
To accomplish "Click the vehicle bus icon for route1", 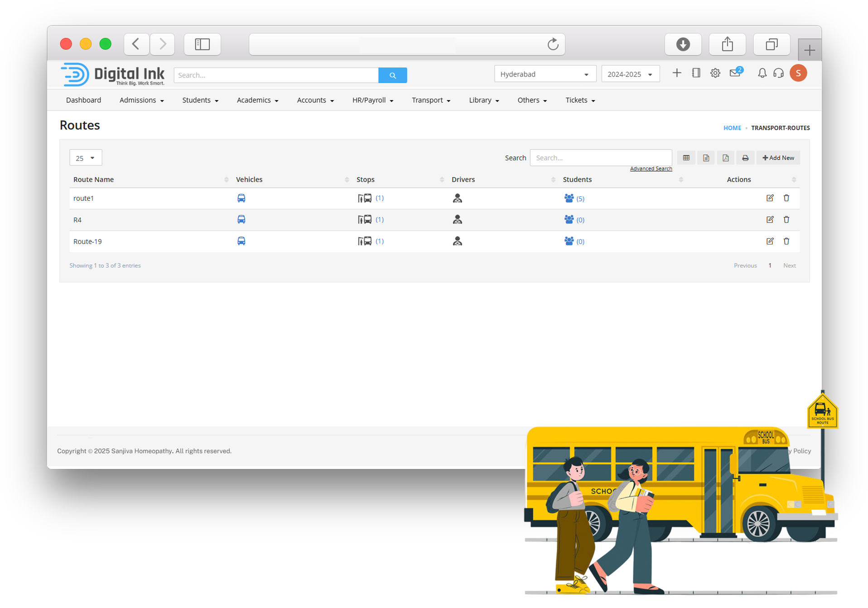I will (241, 198).
